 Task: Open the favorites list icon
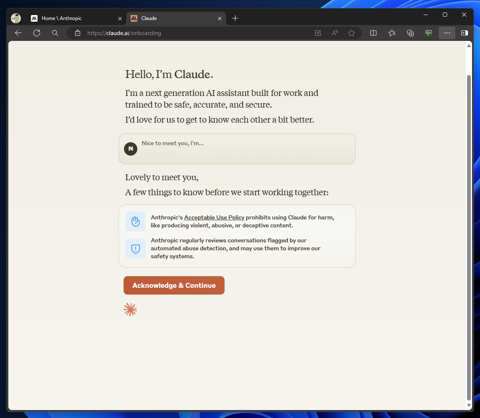pyautogui.click(x=392, y=33)
